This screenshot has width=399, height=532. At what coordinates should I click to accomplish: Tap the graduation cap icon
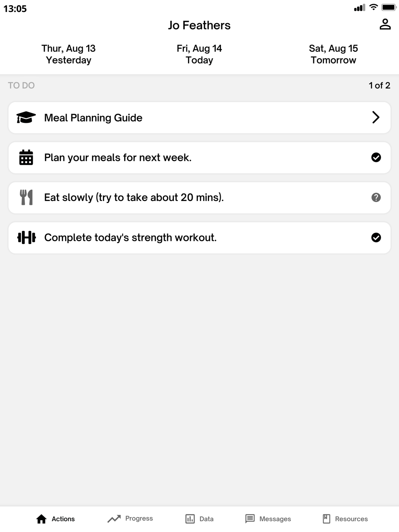tap(26, 118)
